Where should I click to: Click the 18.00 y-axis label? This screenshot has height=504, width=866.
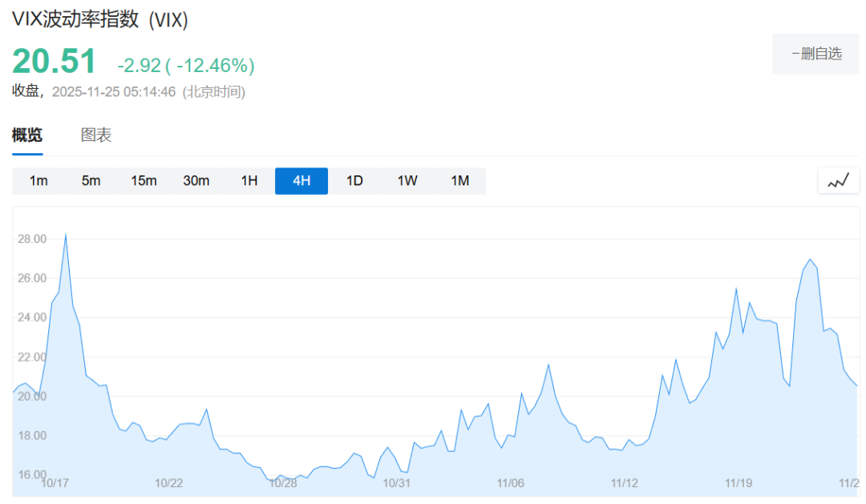point(32,436)
